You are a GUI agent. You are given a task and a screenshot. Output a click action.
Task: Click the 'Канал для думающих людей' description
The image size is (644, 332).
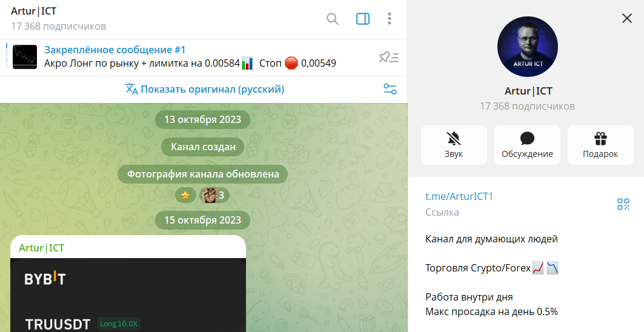[x=491, y=239]
